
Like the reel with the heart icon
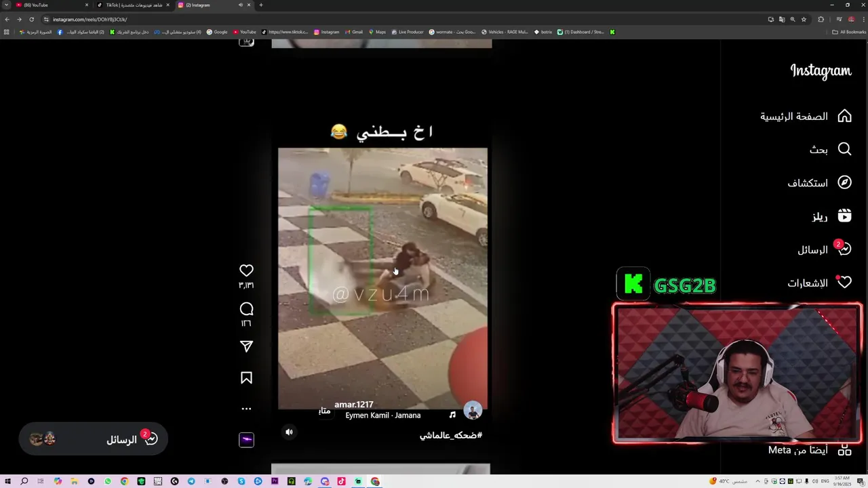click(246, 270)
